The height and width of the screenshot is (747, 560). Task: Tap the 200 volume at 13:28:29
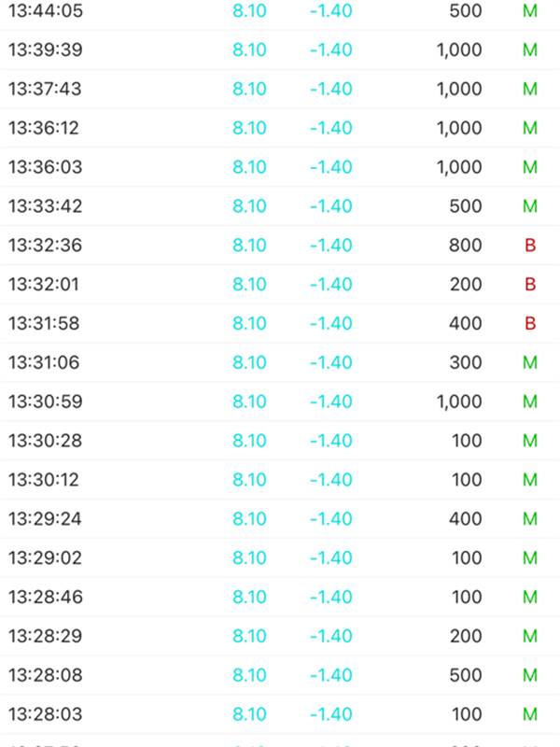pyautogui.click(x=466, y=636)
